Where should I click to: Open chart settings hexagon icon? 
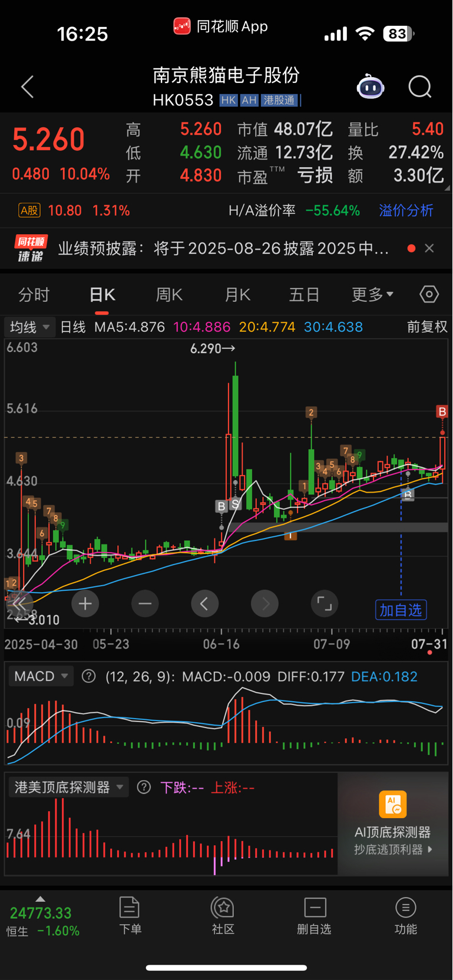click(429, 294)
